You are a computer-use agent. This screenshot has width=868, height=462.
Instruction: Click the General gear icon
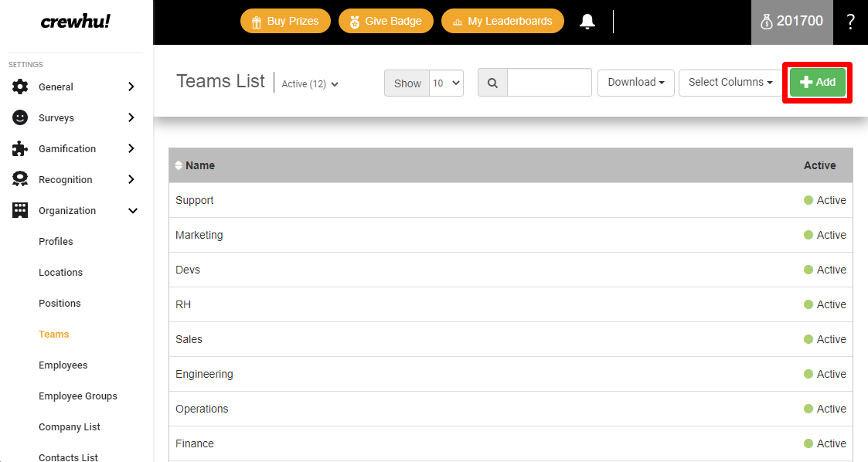pos(20,87)
